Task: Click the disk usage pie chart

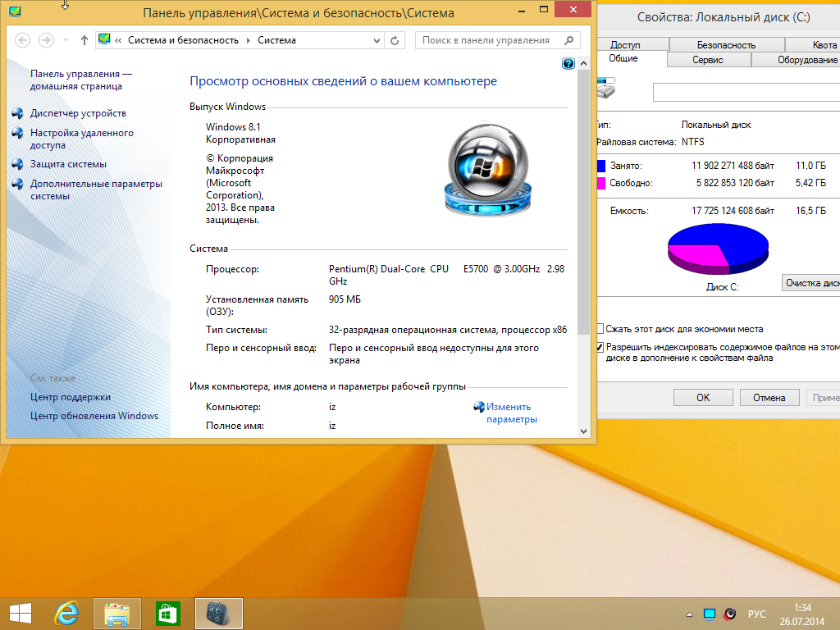Action: 718,249
